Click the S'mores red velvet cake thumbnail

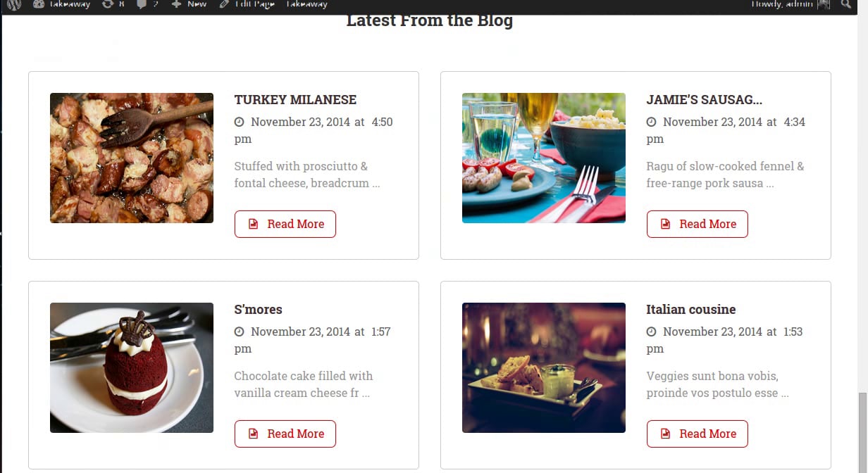pyautogui.click(x=132, y=367)
